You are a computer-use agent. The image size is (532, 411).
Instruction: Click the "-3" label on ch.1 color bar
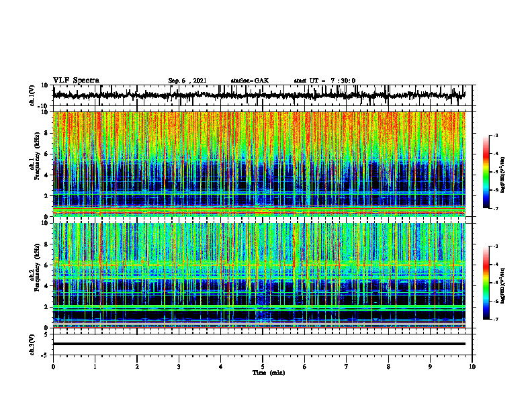[495, 135]
